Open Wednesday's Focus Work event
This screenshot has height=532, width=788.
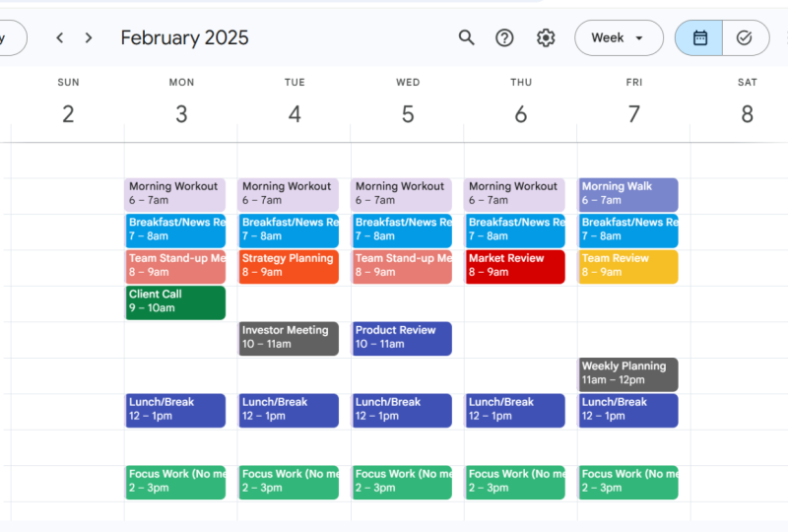click(402, 482)
